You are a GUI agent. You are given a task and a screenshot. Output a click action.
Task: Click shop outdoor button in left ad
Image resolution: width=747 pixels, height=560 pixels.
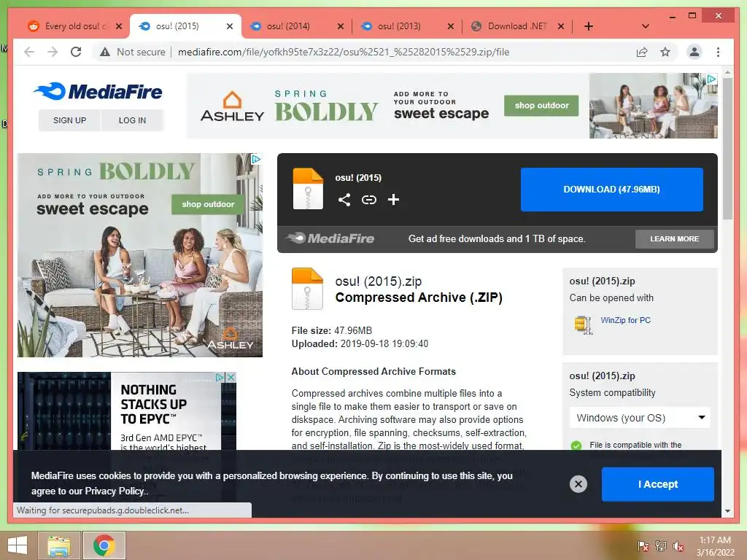208,204
